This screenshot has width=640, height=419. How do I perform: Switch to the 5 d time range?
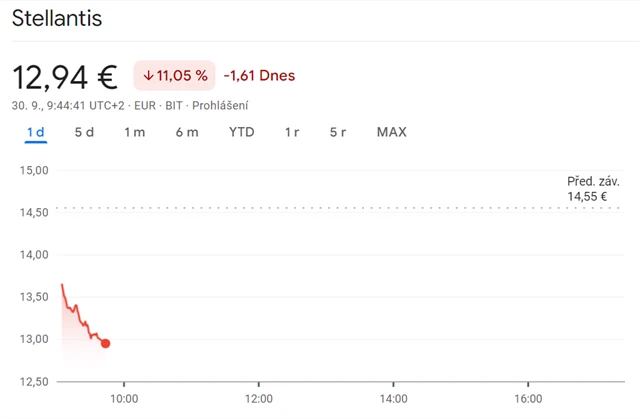tap(84, 132)
